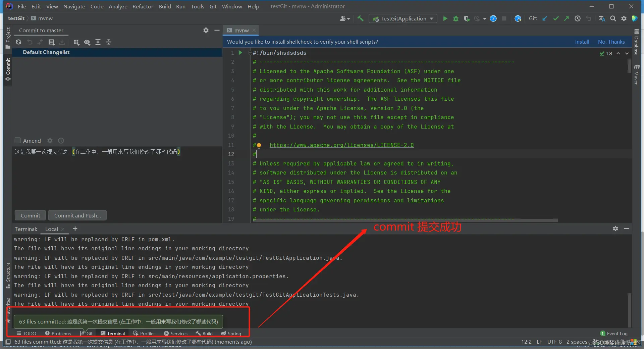Click the Git Update Project arrow
The width and height of the screenshot is (644, 349).
coord(545,18)
